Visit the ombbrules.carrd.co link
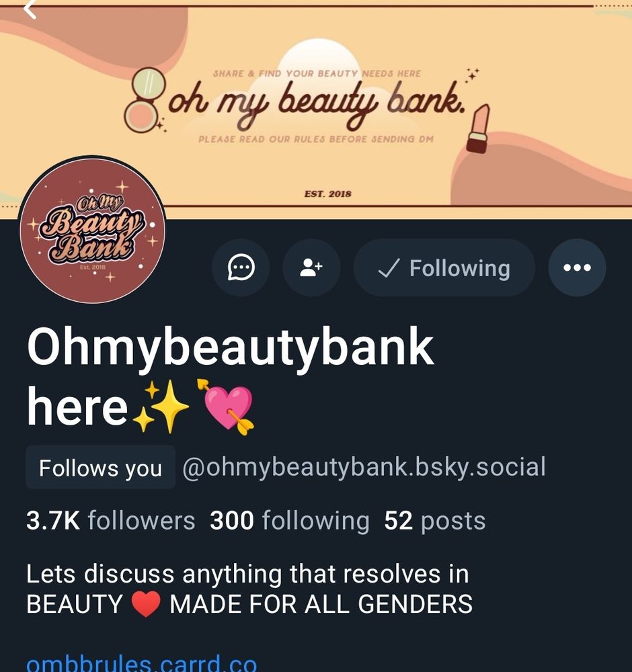The image size is (632, 672). coord(141,663)
